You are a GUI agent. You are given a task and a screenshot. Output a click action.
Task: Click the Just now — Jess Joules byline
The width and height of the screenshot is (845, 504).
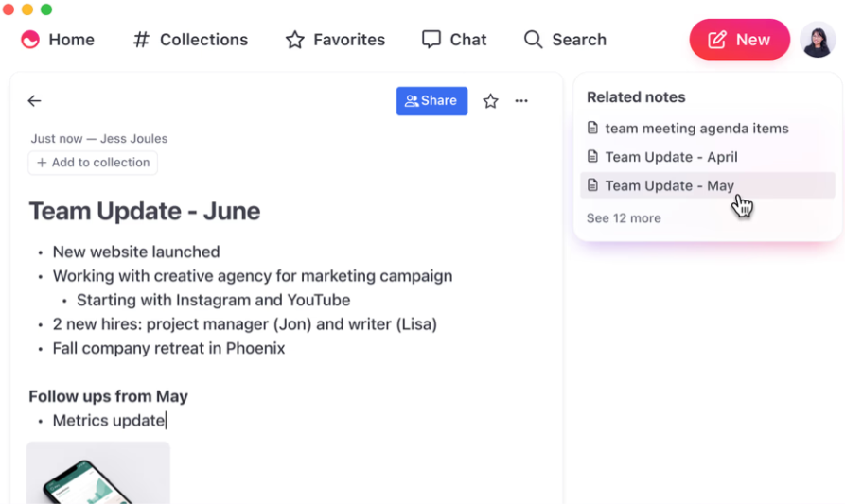click(x=99, y=138)
